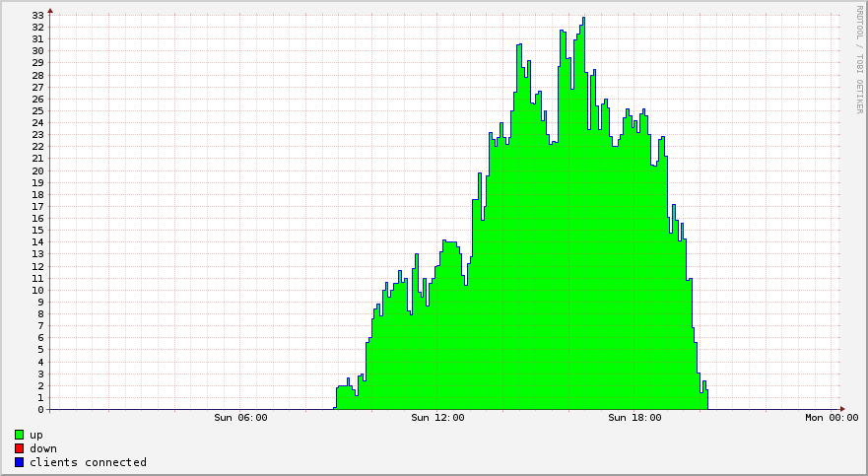Click the y-axis value 28
This screenshot has width=868, height=476.
[x=37, y=75]
